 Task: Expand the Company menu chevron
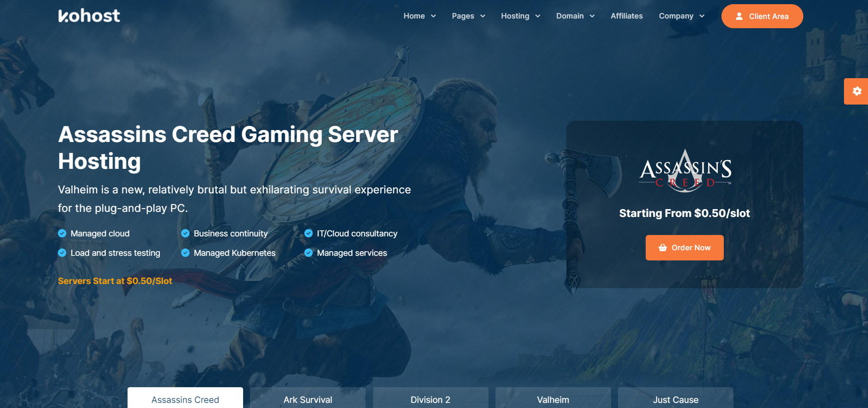(702, 16)
